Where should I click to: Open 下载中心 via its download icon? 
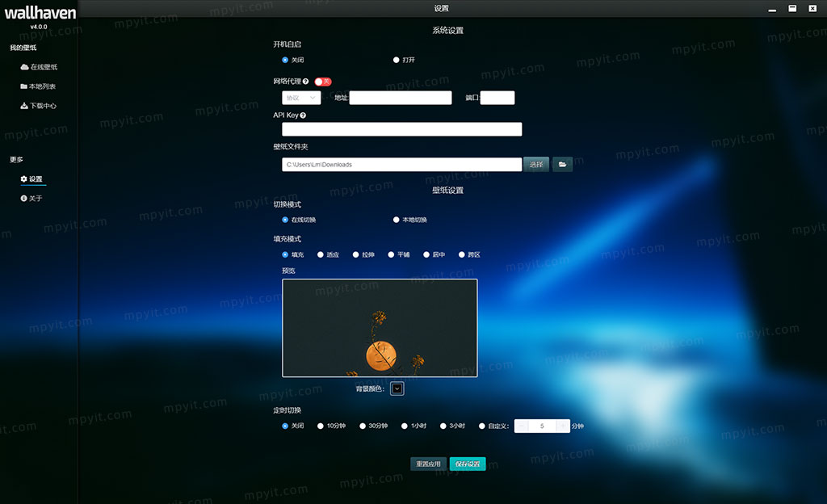24,106
